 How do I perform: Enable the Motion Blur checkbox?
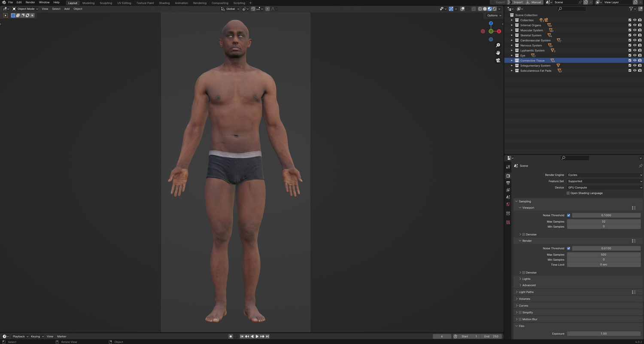[x=520, y=320]
